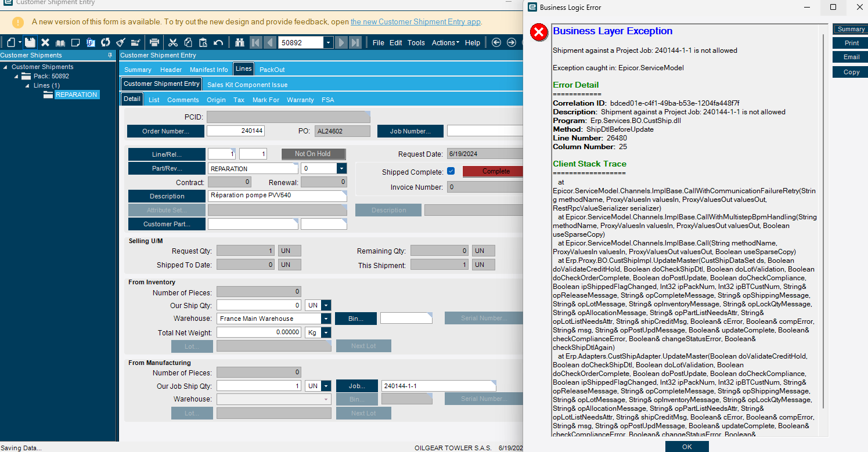Click the Copy button in the error dialog
The width and height of the screenshot is (868, 452).
click(851, 72)
